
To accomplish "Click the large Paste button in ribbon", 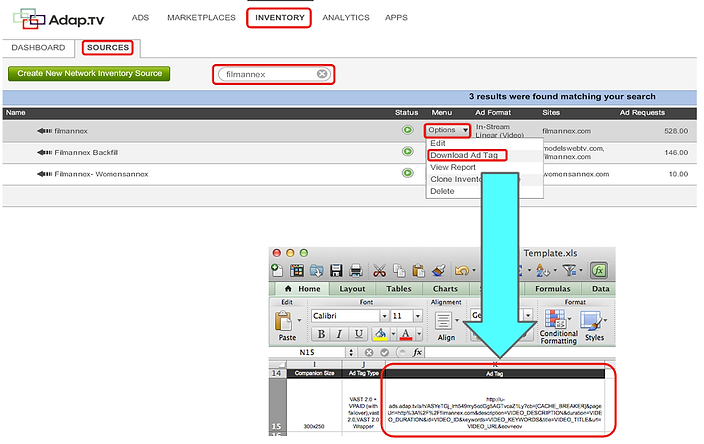I will tap(286, 326).
